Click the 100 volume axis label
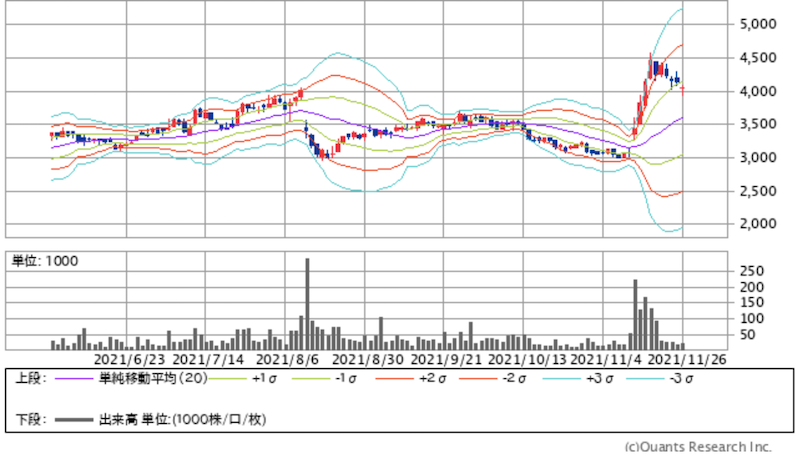Screen dimensions: 800x456 coord(752,319)
